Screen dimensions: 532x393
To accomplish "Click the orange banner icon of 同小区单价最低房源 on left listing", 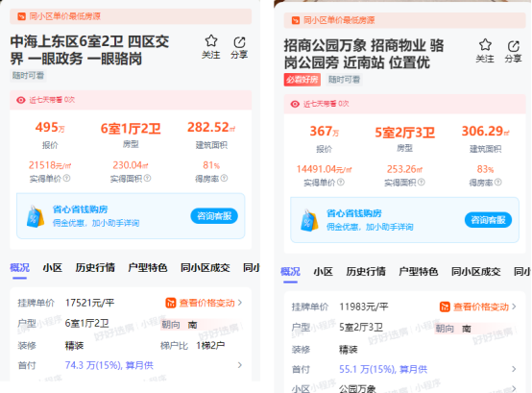I will click(x=22, y=16).
